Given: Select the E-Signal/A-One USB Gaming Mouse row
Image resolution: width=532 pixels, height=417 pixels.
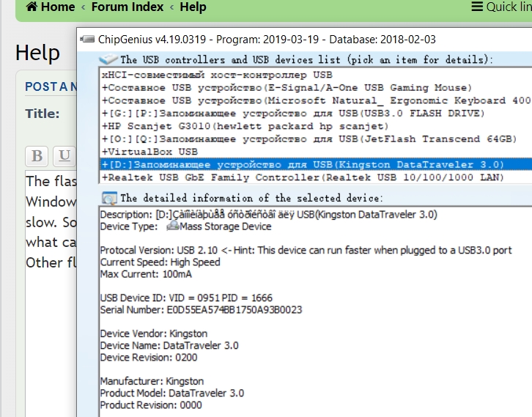Looking at the screenshot, I should (317, 88).
